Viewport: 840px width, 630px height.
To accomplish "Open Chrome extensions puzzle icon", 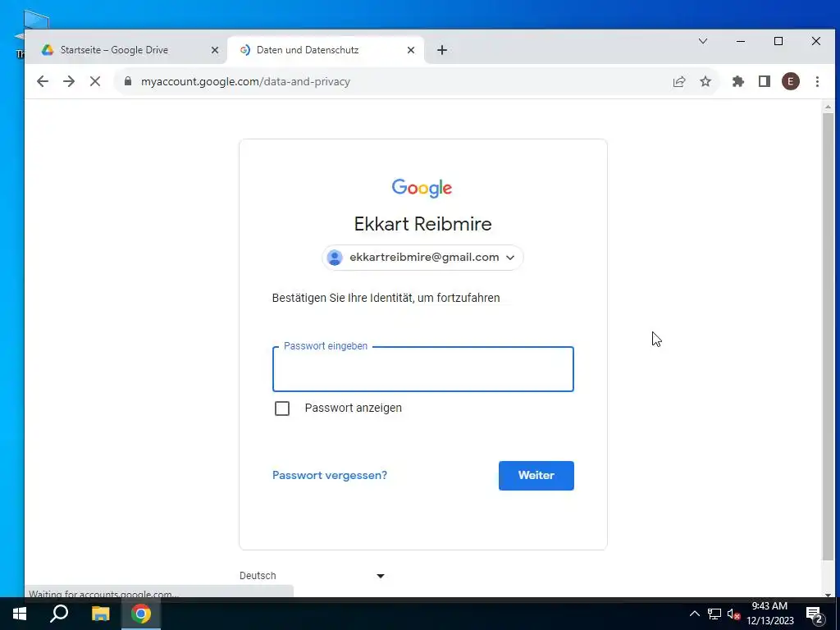I will click(x=738, y=81).
